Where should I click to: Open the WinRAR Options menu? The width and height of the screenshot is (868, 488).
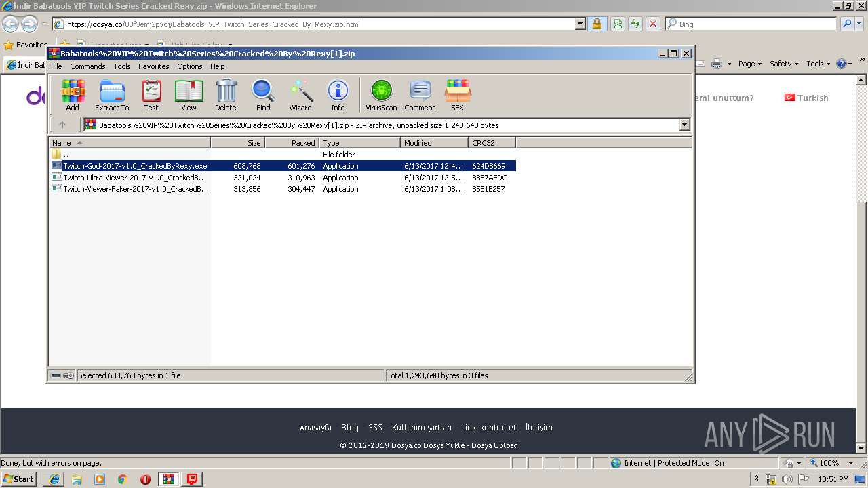[x=190, y=66]
